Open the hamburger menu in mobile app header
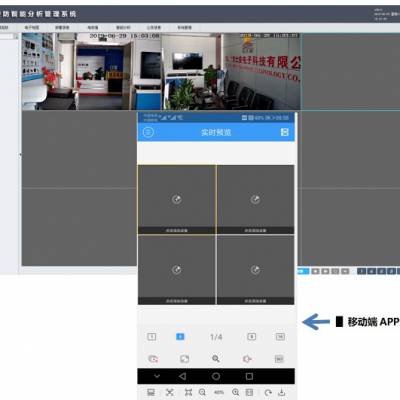The width and height of the screenshot is (400, 400). pyautogui.click(x=148, y=132)
